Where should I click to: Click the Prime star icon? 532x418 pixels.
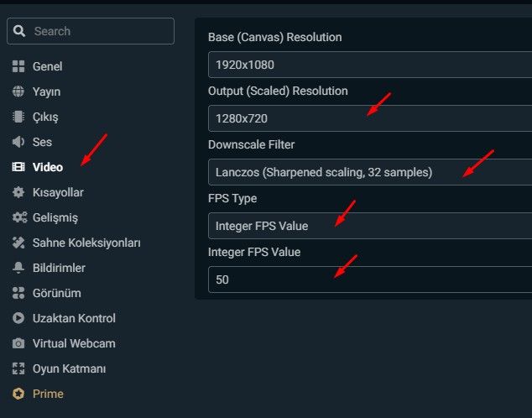[x=18, y=394]
